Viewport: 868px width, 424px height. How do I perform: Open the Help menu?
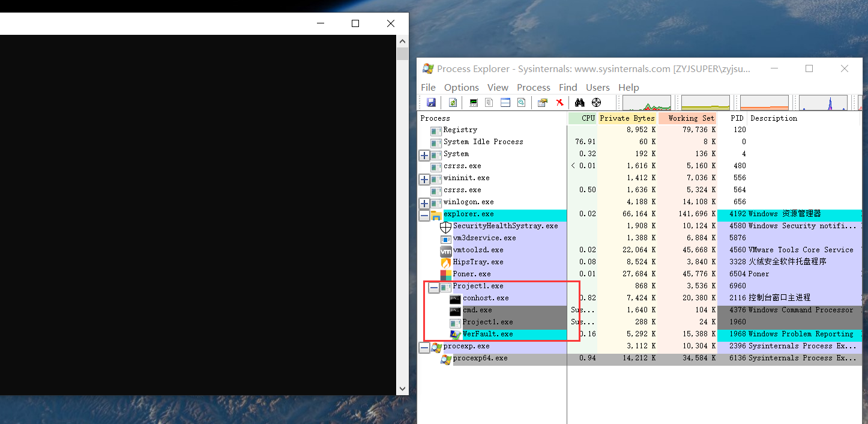[628, 88]
